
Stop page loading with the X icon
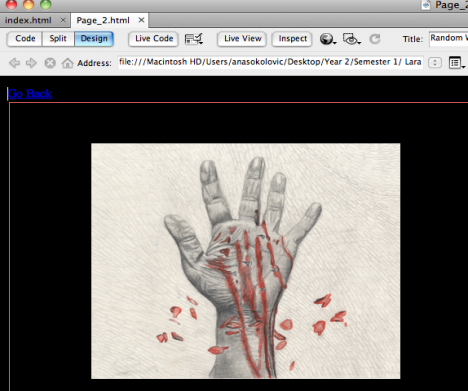[x=50, y=63]
